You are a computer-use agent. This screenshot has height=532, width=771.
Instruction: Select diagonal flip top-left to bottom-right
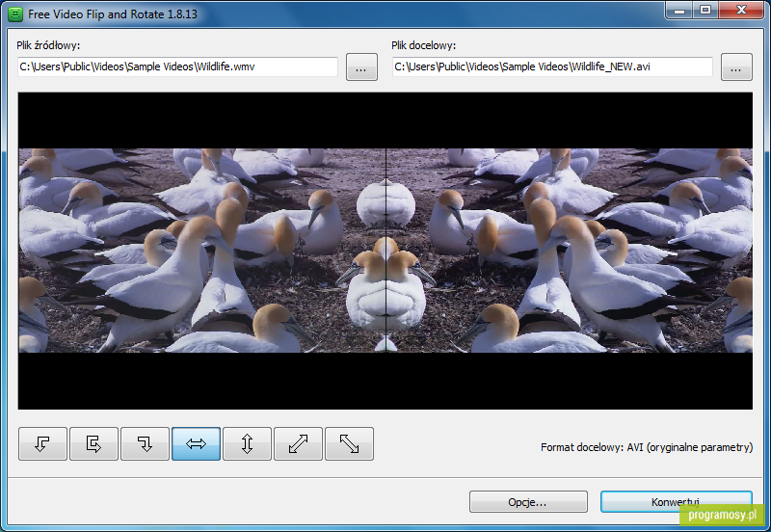350,444
